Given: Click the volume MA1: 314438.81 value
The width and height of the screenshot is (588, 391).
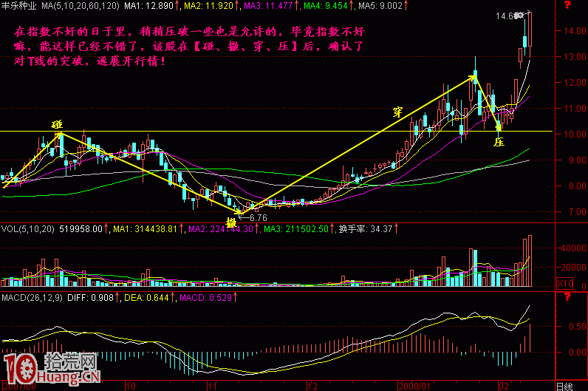Looking at the screenshot, I should pyautogui.click(x=145, y=228).
